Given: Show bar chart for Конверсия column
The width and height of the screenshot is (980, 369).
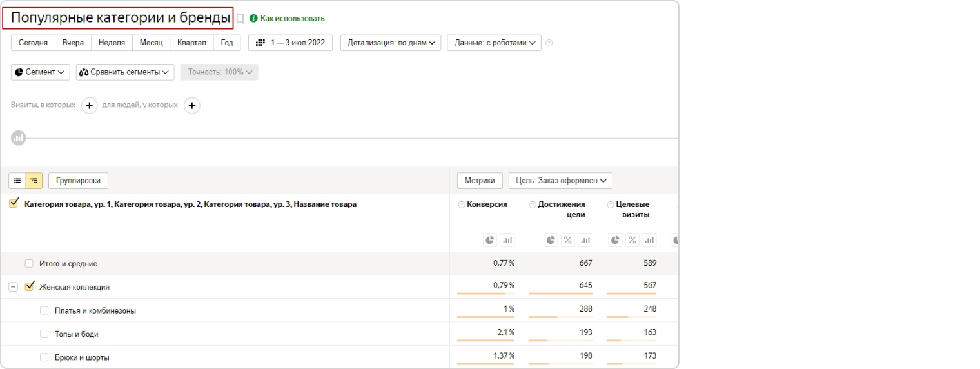Looking at the screenshot, I should pyautogui.click(x=507, y=240).
